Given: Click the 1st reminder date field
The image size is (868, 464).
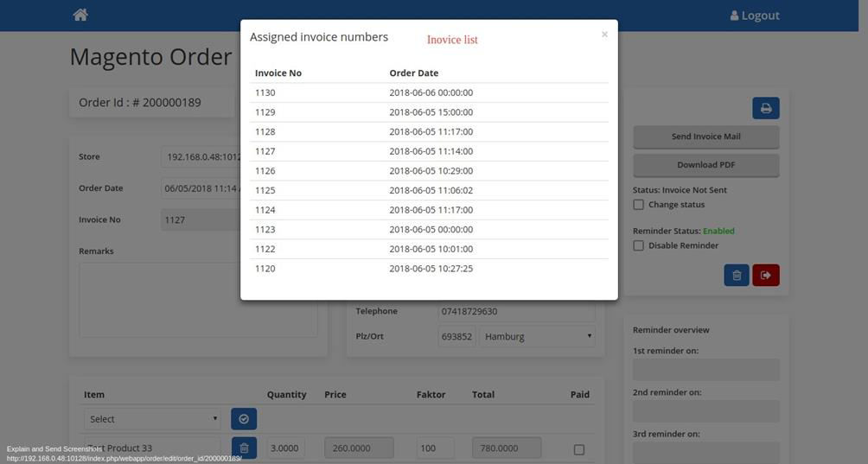Looking at the screenshot, I should (x=705, y=370).
